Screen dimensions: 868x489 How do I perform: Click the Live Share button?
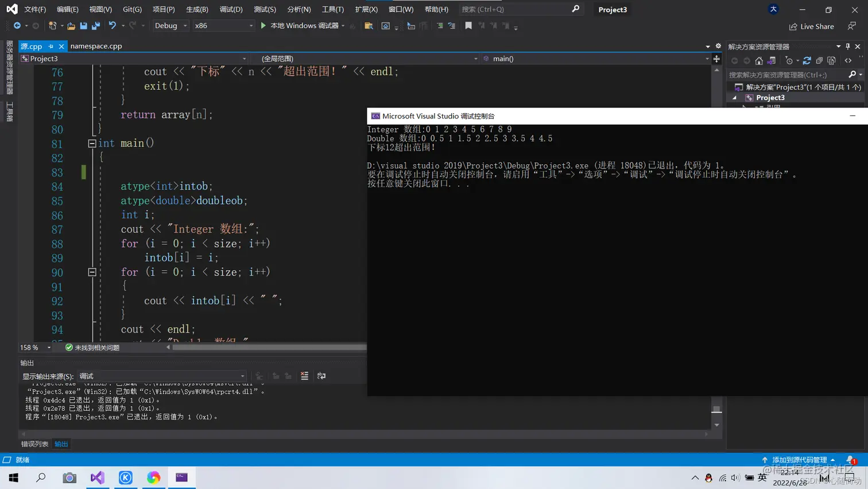pos(812,26)
